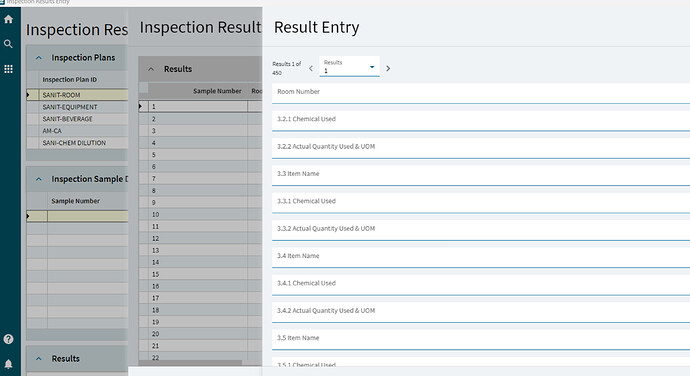
Task: Open the Help question mark icon
Action: click(8, 339)
